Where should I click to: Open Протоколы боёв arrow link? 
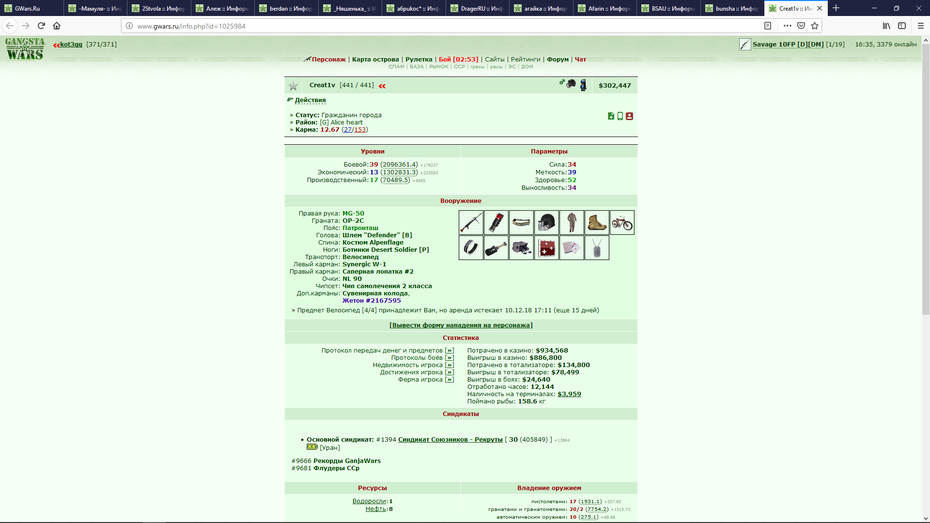click(449, 358)
